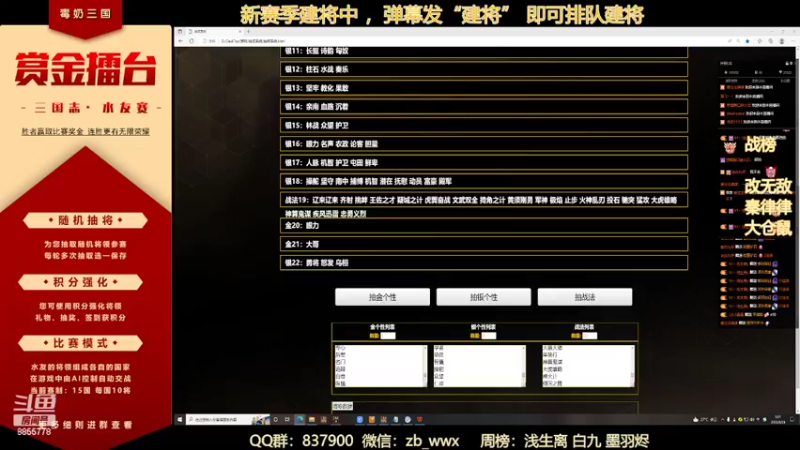
Task: Open the notification center icon
Action: (x=792, y=419)
